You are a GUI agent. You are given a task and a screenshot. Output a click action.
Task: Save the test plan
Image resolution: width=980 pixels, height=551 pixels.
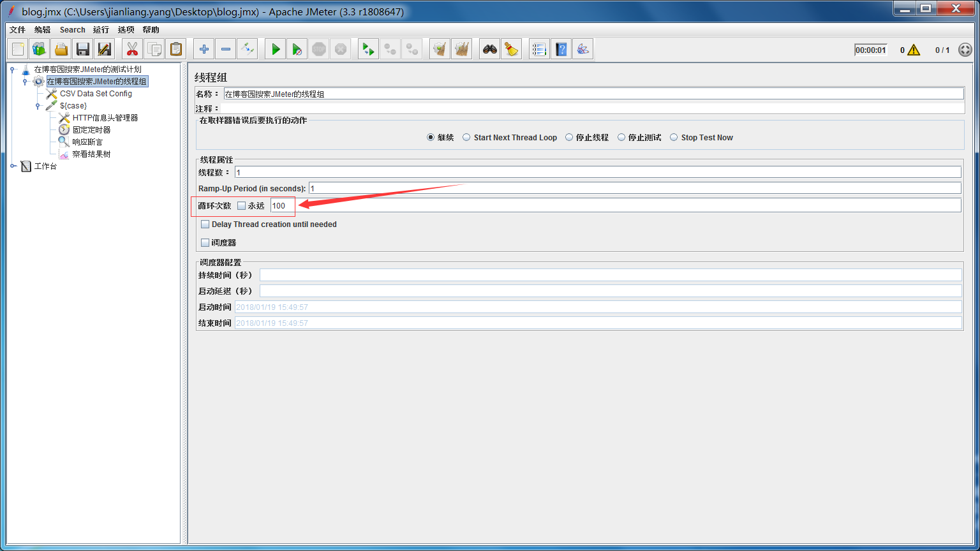pos(82,49)
